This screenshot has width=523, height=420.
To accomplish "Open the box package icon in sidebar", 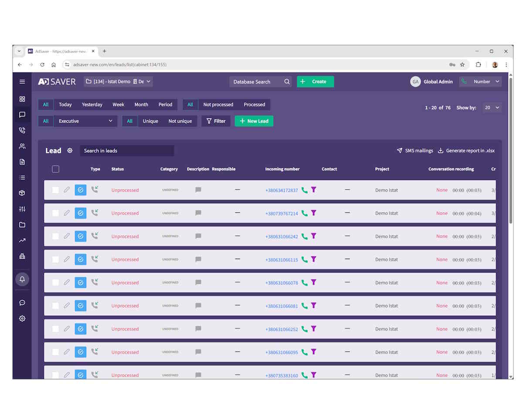I will [22, 193].
